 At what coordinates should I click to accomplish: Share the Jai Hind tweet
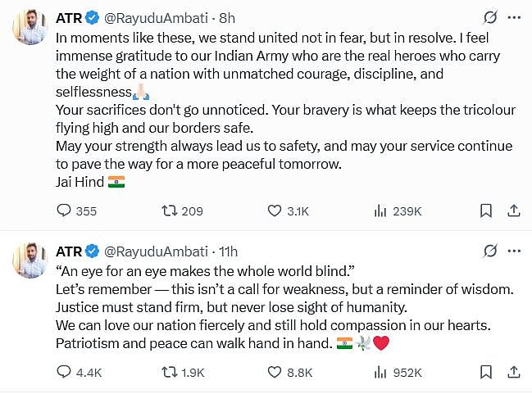(514, 211)
